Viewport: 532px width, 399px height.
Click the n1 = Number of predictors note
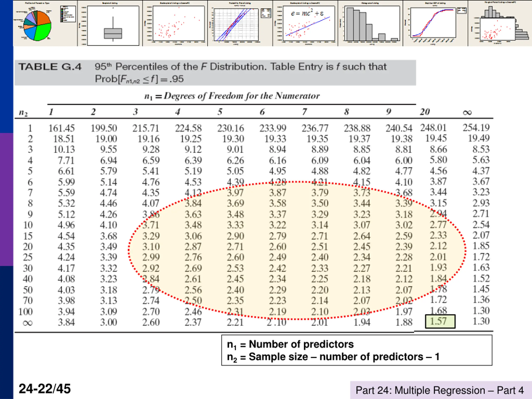(x=290, y=344)
